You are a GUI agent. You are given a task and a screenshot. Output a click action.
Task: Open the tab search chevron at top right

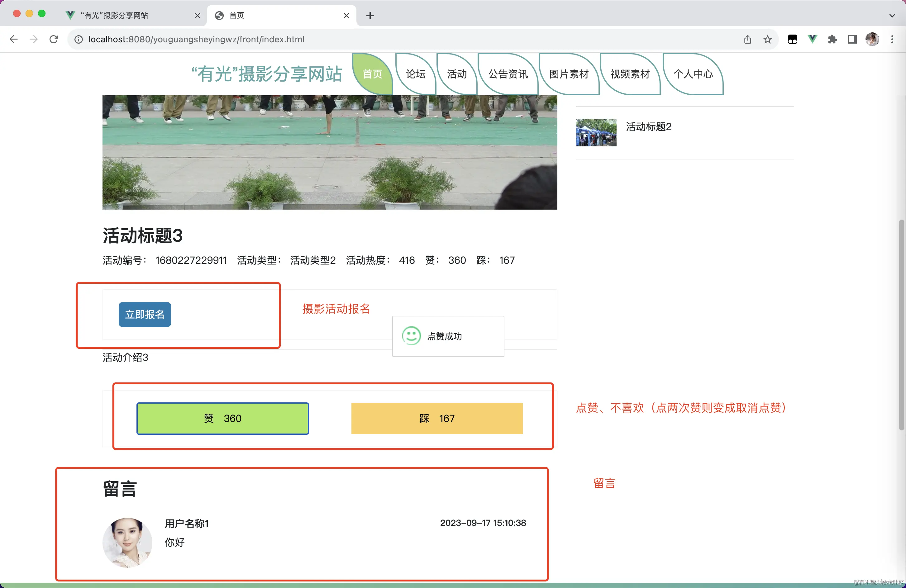892,16
